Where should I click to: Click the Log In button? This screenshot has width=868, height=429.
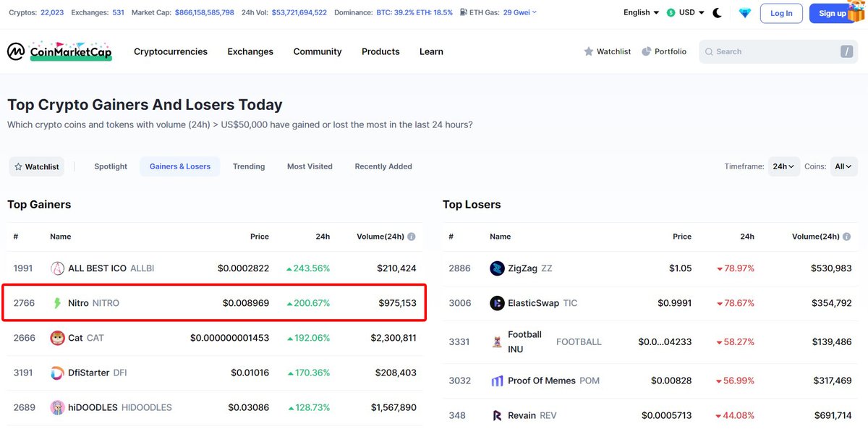click(781, 13)
